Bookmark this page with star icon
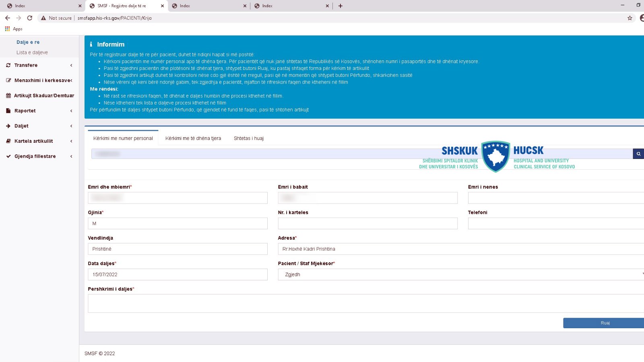The height and width of the screenshot is (362, 644). tap(630, 18)
